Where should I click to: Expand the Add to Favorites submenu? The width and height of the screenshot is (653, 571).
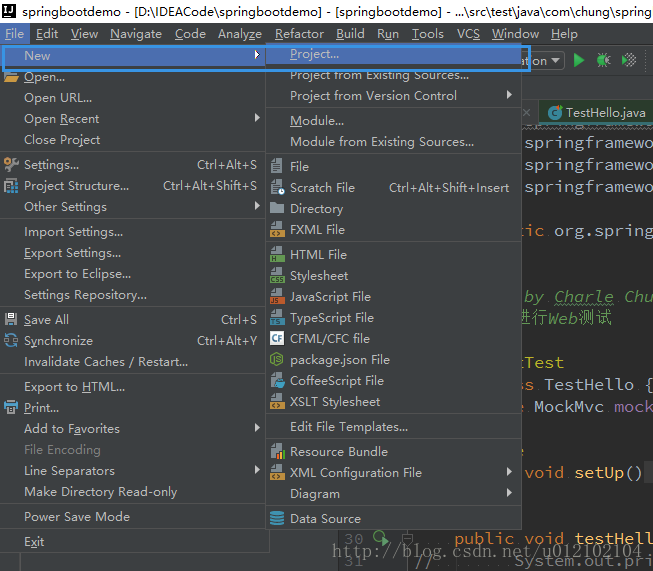257,428
